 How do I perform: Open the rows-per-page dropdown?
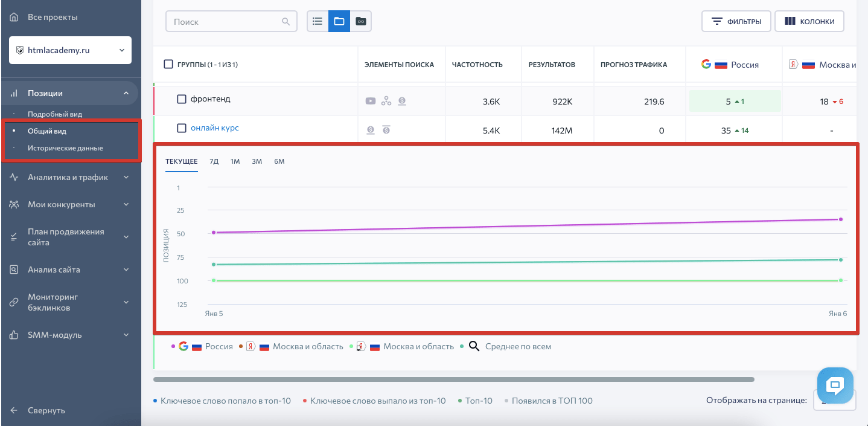pyautogui.click(x=834, y=400)
